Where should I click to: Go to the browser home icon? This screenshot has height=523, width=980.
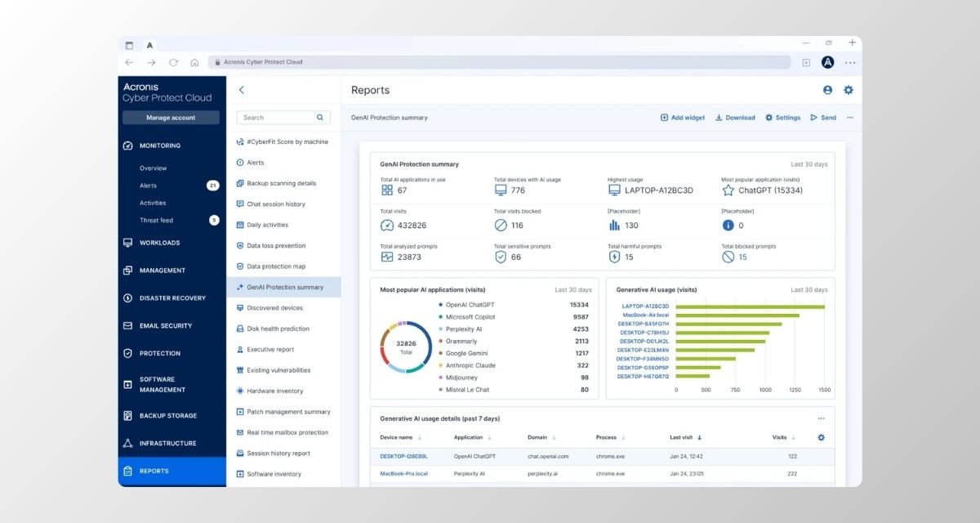[x=194, y=62]
